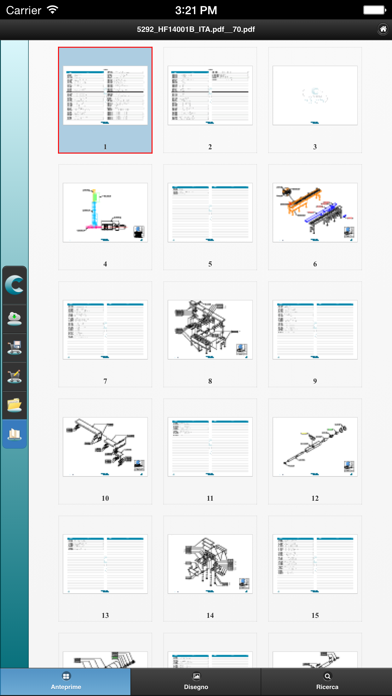Tap the Wi-Fi icon in status bar

click(52, 9)
